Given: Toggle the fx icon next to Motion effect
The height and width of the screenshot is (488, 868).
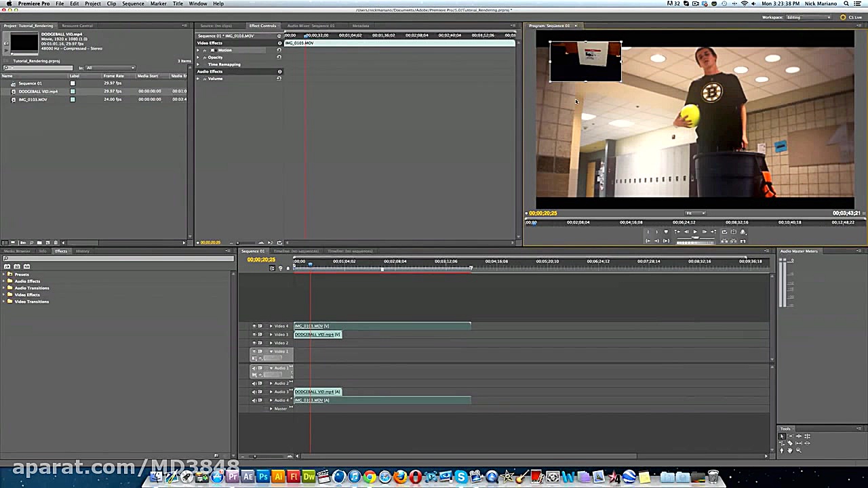Looking at the screenshot, I should point(204,50).
